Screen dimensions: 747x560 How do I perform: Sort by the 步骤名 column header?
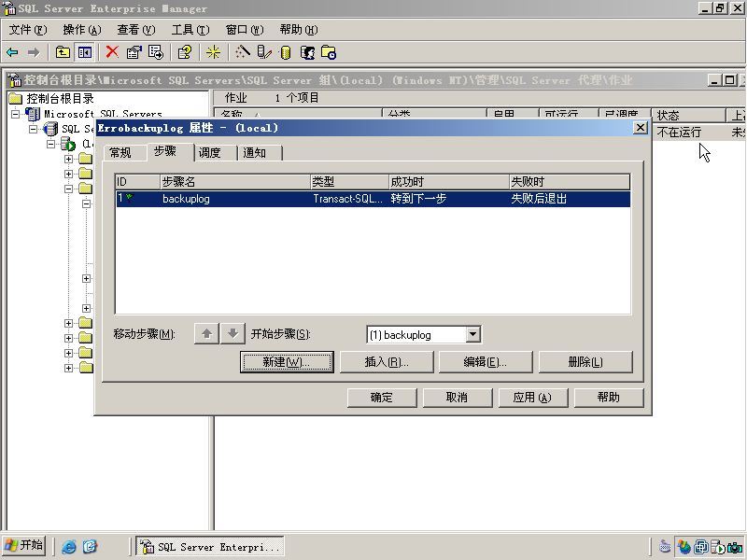pyautogui.click(x=235, y=181)
